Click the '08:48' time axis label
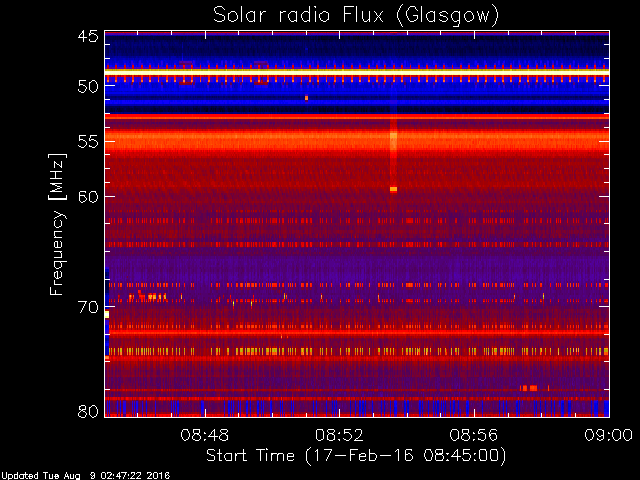Screen dimensions: 640x480 point(204,436)
